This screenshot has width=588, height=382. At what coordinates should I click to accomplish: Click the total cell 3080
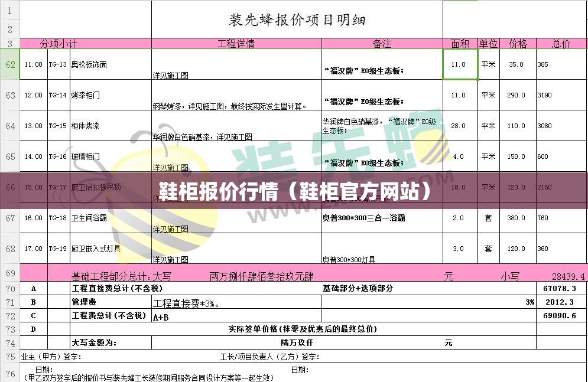click(x=561, y=126)
